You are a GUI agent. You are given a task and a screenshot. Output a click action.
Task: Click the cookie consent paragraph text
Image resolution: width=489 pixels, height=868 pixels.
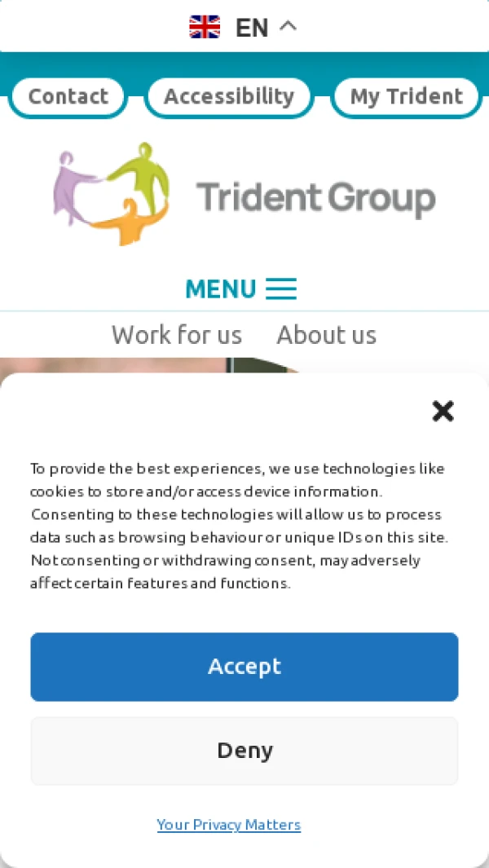[x=238, y=526]
